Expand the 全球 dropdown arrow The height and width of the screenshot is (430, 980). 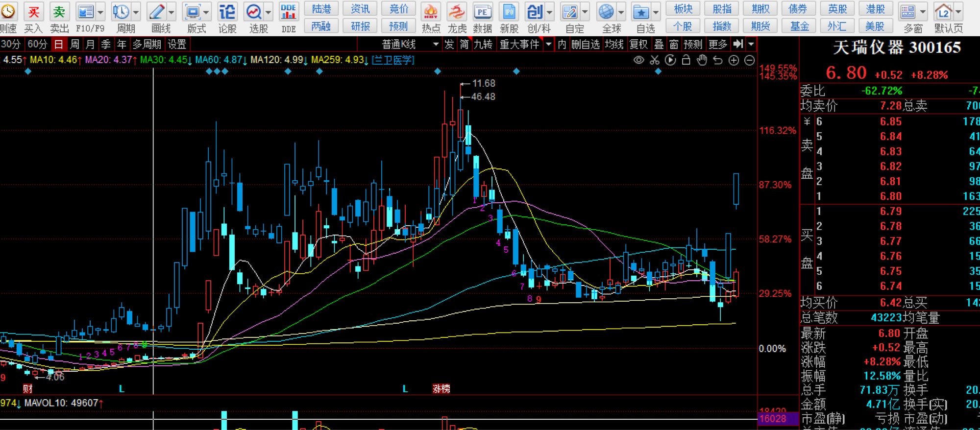click(621, 12)
